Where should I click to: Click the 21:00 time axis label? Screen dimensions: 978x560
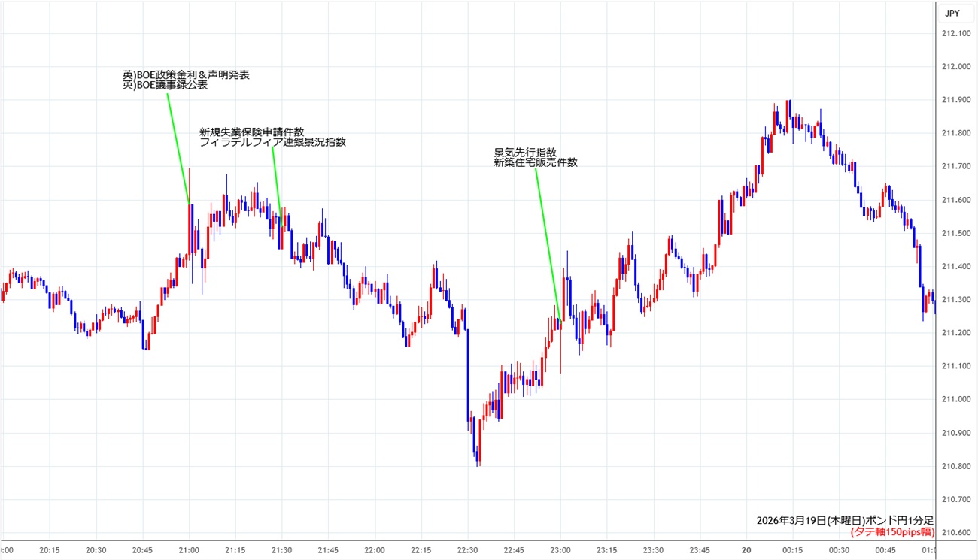pyautogui.click(x=189, y=550)
